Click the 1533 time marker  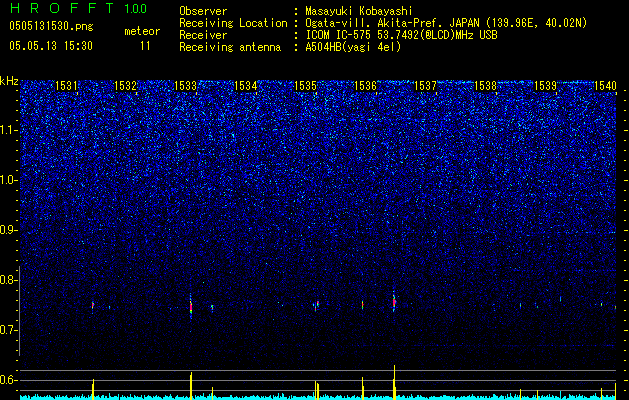[185, 85]
